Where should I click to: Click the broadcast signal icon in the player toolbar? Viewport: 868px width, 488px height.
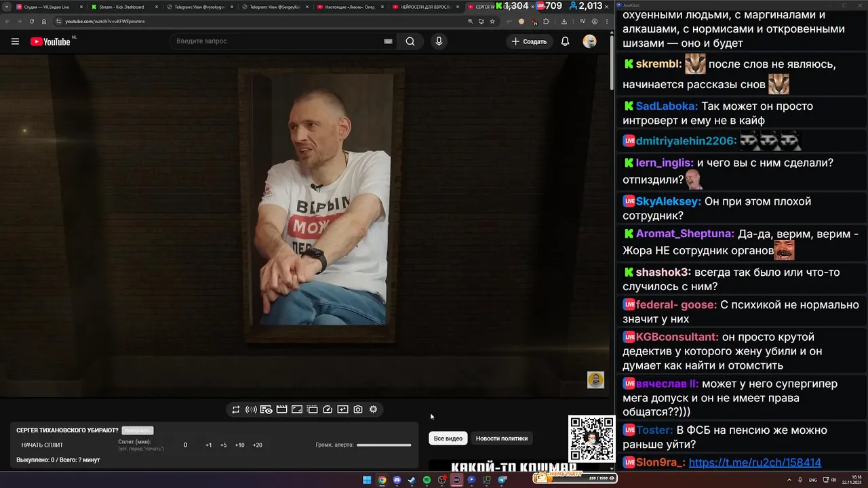coord(251,409)
